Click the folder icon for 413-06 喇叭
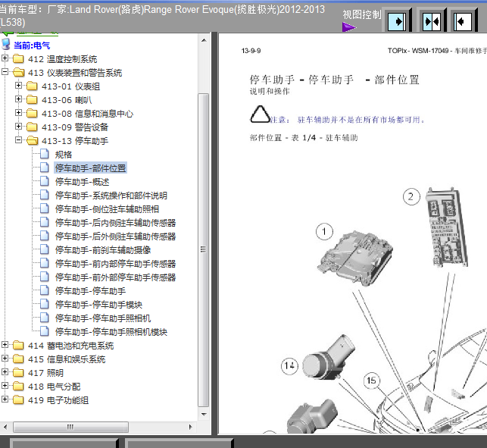Screen dimensions: 487x448 pos(32,99)
